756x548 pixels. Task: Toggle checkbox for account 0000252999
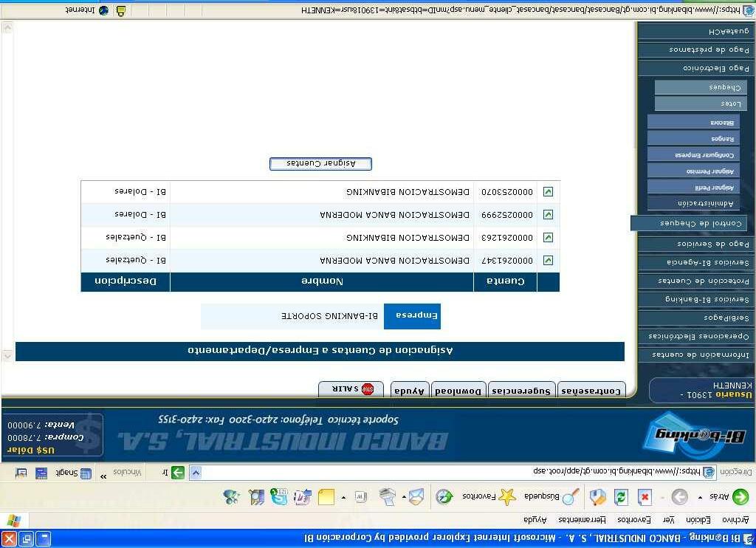(x=549, y=215)
